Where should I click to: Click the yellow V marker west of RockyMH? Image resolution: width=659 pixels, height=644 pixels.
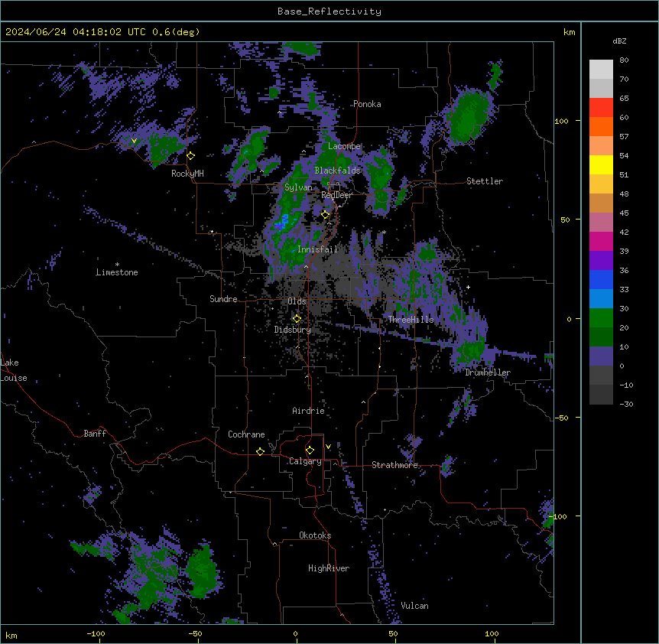click(x=134, y=141)
